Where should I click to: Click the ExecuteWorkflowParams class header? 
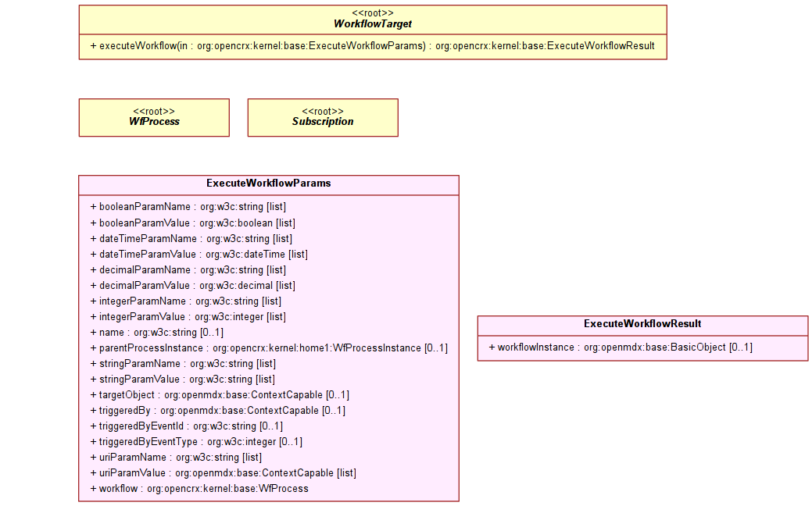click(x=268, y=184)
